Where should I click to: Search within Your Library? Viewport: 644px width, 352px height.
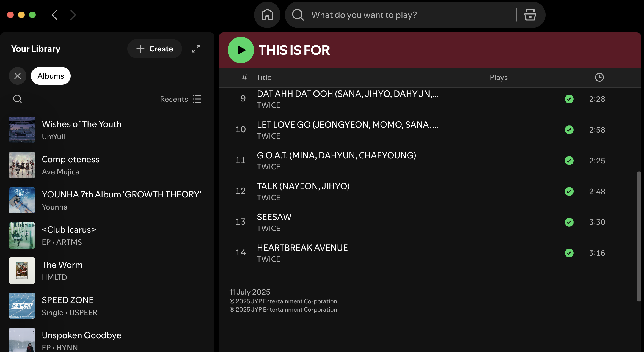click(18, 99)
